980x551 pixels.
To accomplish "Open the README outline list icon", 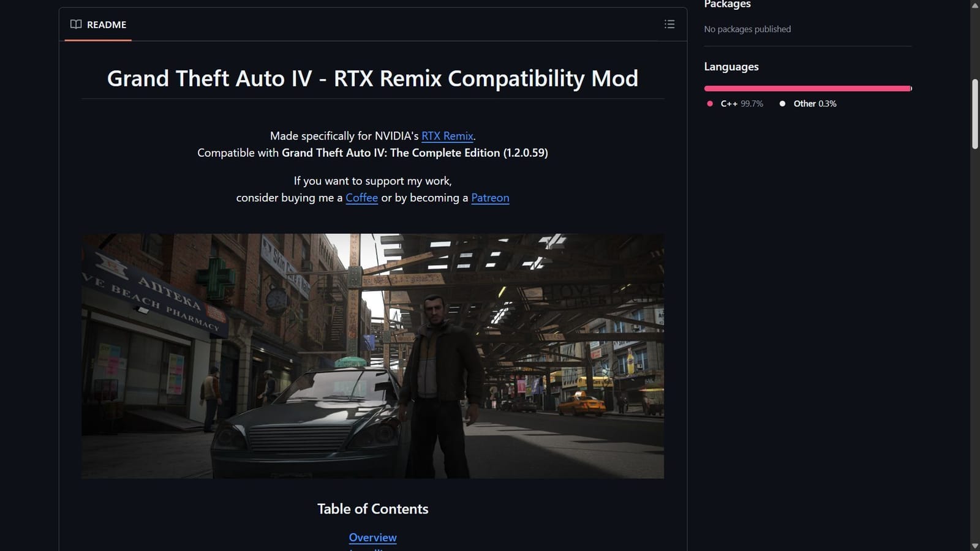I will (669, 24).
